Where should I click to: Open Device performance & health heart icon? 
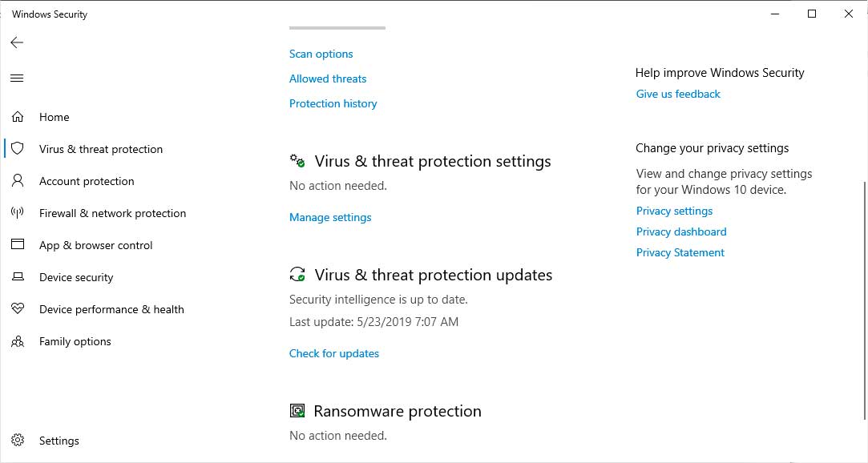[x=18, y=309]
